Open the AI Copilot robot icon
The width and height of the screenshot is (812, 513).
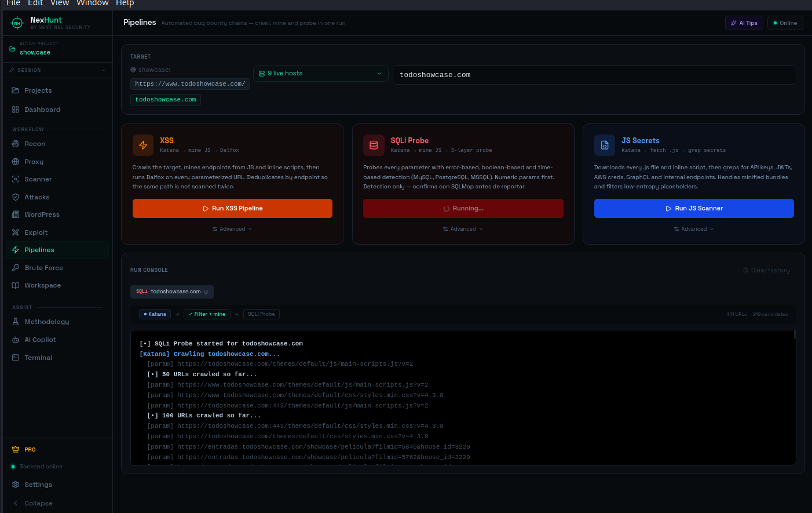(x=16, y=340)
